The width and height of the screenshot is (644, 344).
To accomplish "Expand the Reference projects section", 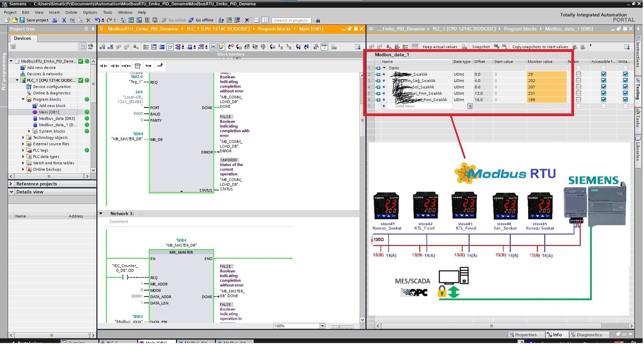I will click(x=11, y=184).
